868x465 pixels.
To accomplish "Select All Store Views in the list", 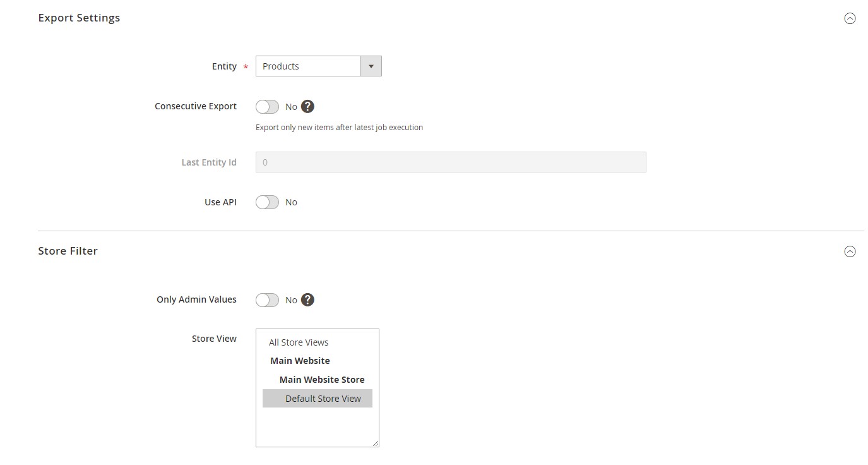I will tap(299, 342).
